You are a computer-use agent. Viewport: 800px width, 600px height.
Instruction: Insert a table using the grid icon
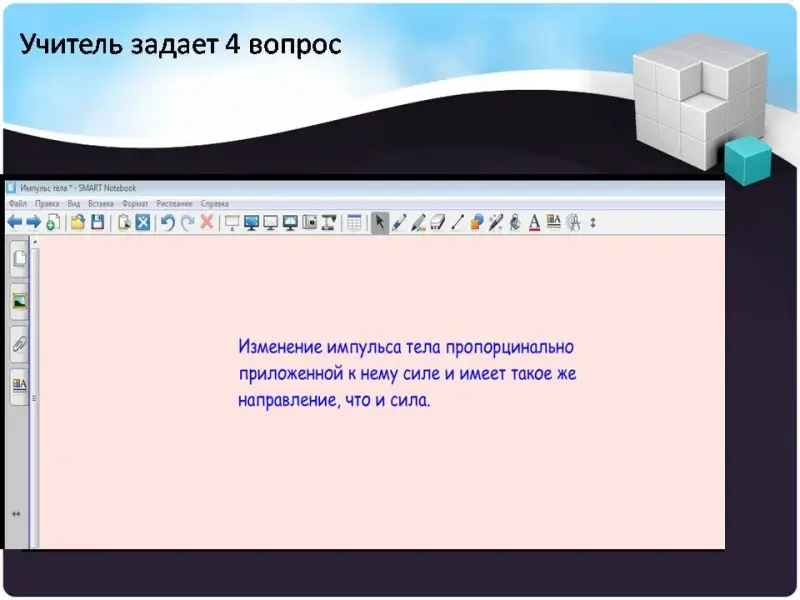click(354, 222)
